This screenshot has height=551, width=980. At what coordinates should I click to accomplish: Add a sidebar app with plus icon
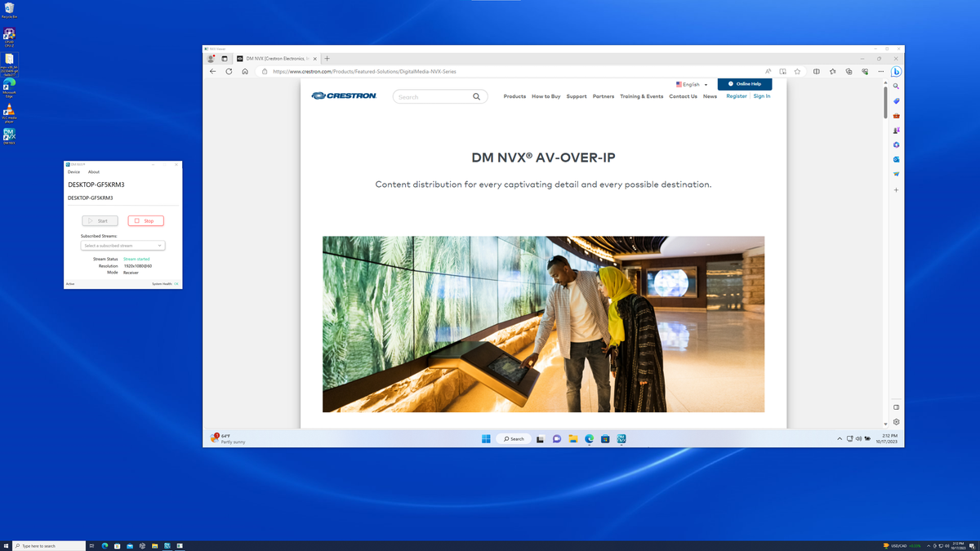(896, 190)
